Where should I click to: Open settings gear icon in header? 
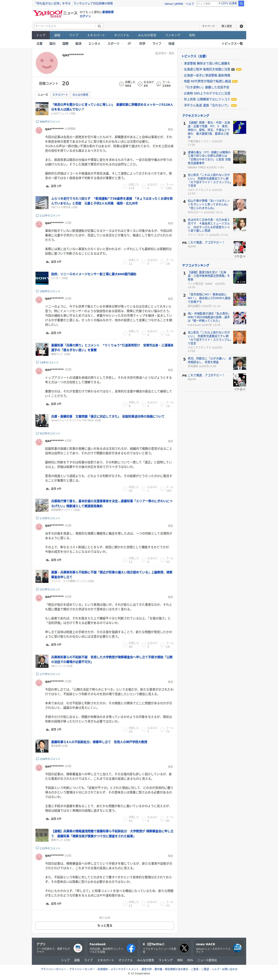click(x=241, y=26)
